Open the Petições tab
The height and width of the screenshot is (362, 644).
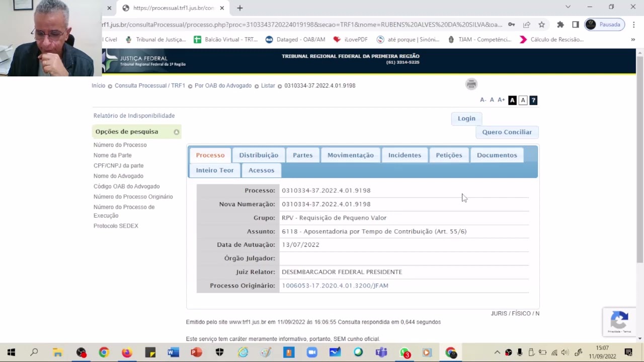click(x=449, y=155)
